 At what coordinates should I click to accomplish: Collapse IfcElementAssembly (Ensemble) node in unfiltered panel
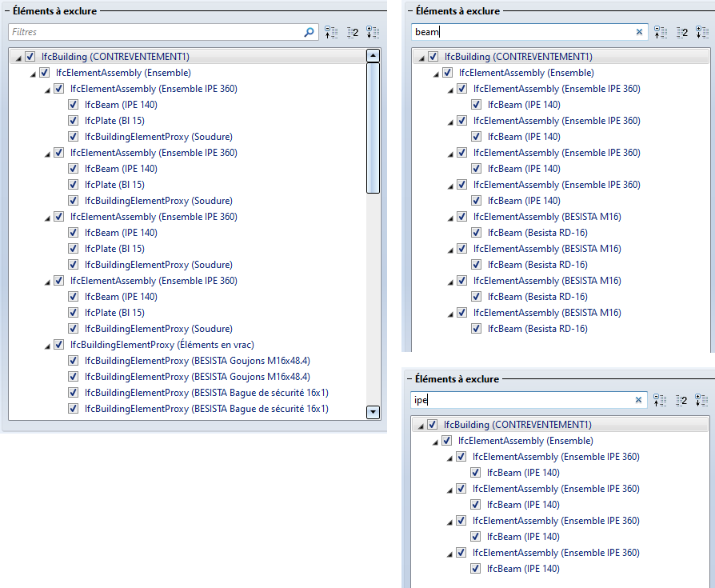33,74
